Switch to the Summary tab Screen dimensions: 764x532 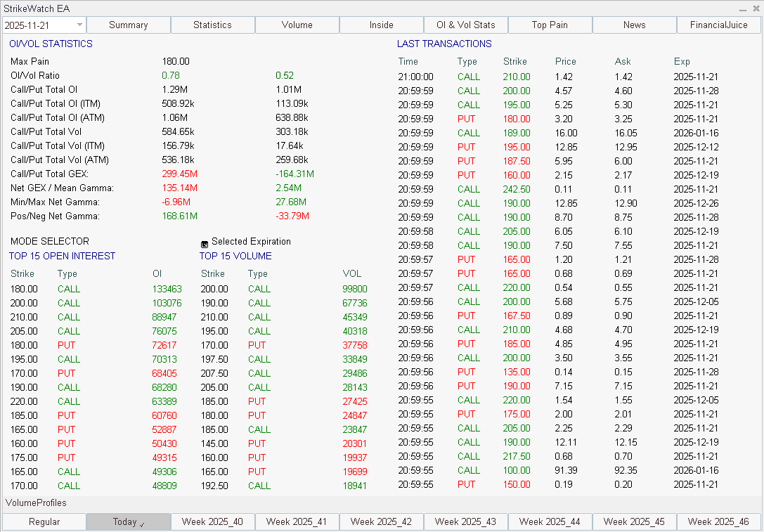[128, 25]
